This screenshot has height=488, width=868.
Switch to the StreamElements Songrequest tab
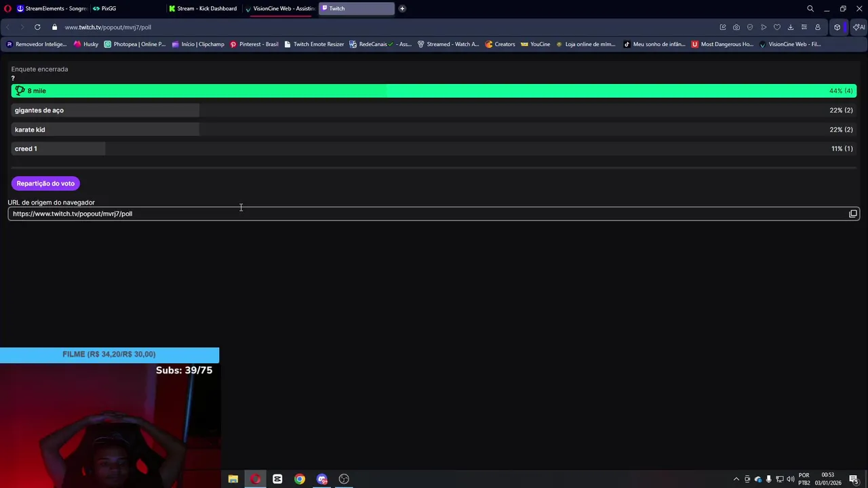point(52,8)
